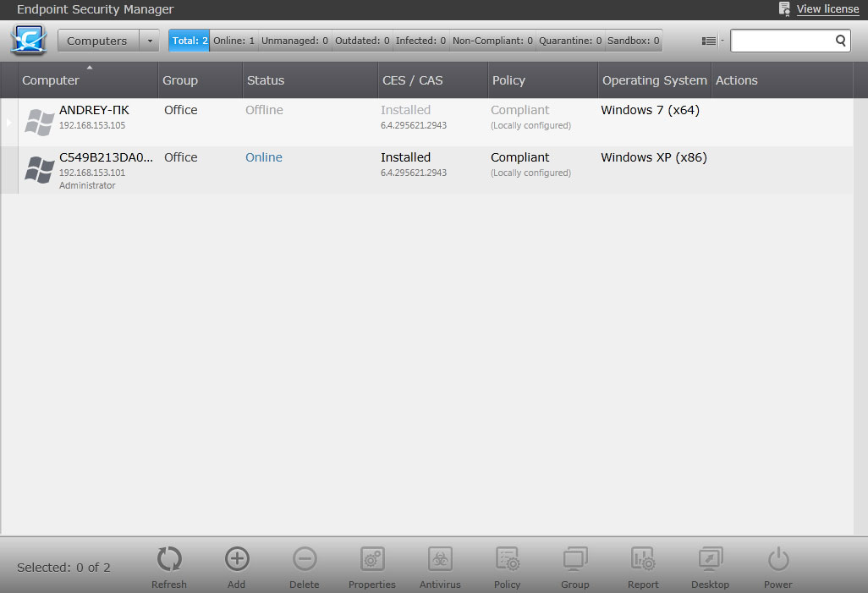Click the search magnifier icon
The height and width of the screenshot is (593, 868).
point(840,41)
